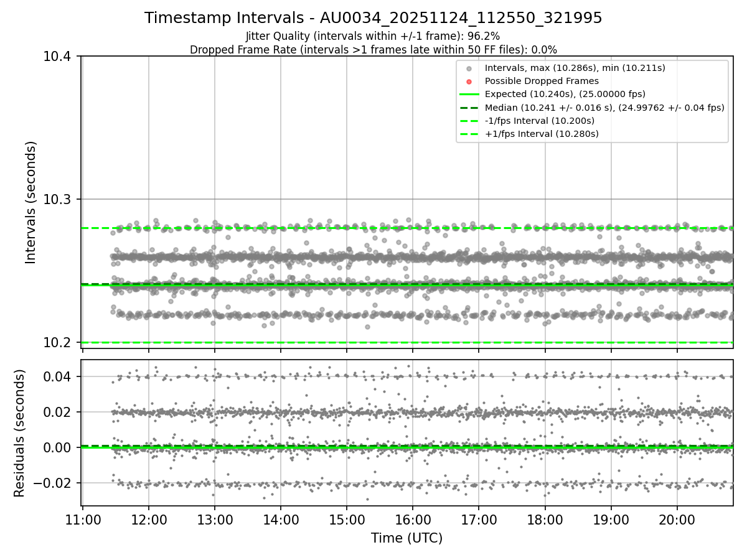Click the dark green dashed Median line sample
Image resolution: width=747 pixels, height=560 pixels.
pyautogui.click(x=469, y=107)
